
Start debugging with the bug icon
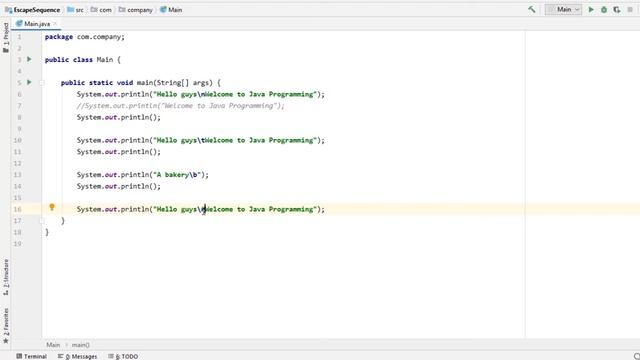point(604,9)
